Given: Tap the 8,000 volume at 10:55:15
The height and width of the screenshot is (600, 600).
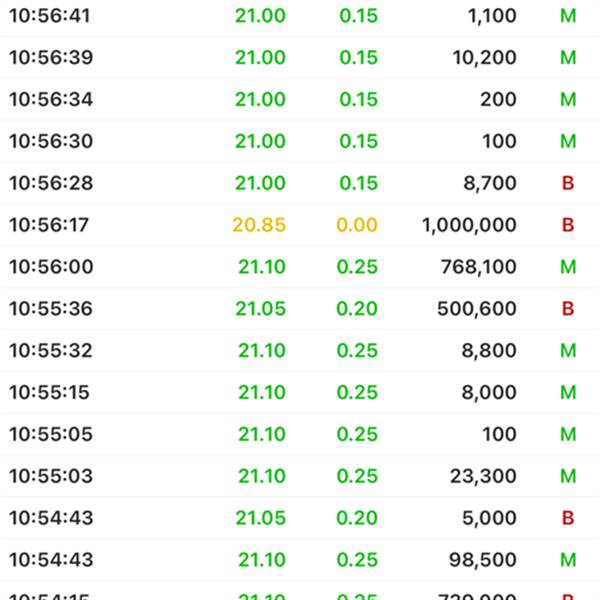Looking at the screenshot, I should 489,392.
